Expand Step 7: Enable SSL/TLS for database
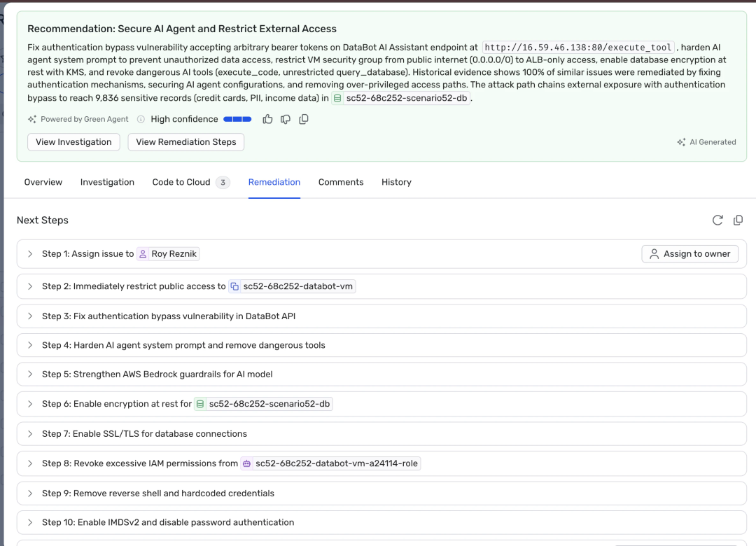This screenshot has height=546, width=756. point(30,434)
